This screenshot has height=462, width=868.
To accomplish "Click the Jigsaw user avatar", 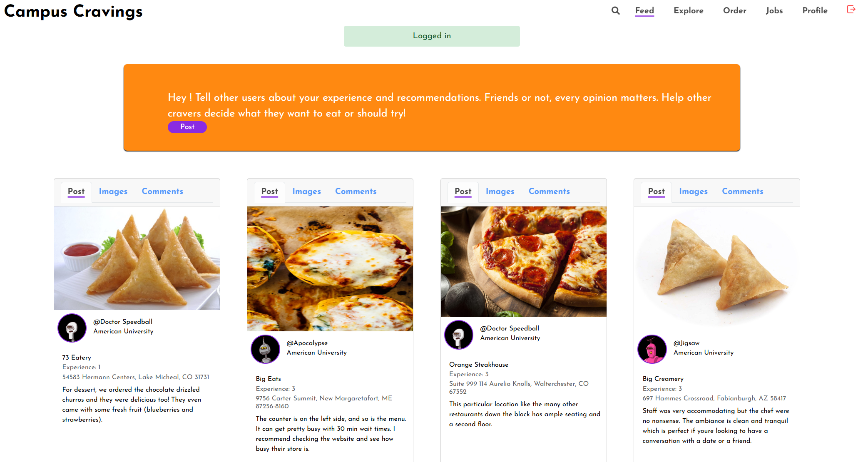I will click(652, 349).
